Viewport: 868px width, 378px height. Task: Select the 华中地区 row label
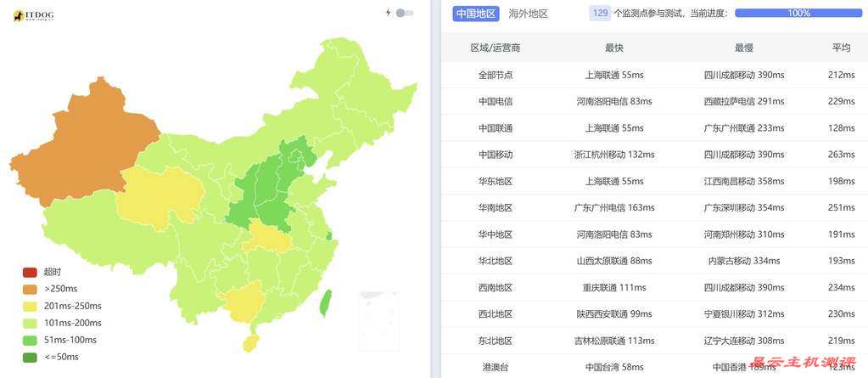tap(496, 234)
